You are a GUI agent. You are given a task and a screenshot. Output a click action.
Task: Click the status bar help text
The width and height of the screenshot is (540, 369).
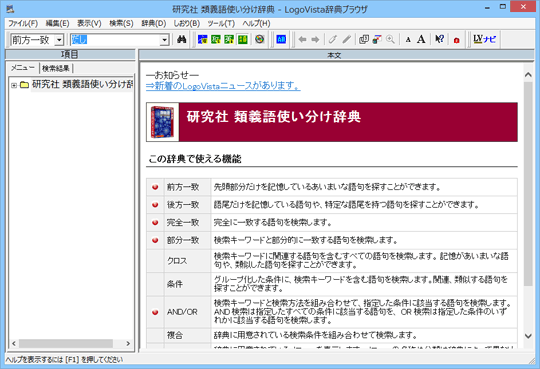click(x=64, y=360)
